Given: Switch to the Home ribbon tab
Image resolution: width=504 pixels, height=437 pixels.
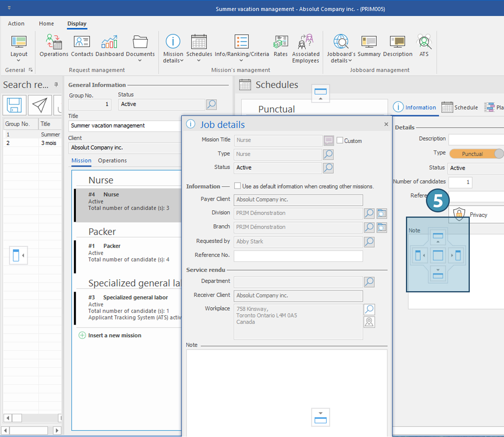Looking at the screenshot, I should [46, 23].
